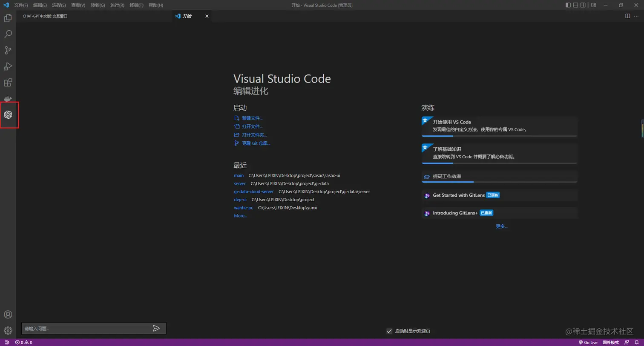Open the Accounts menu icon
This screenshot has width=644, height=346.
coord(8,315)
